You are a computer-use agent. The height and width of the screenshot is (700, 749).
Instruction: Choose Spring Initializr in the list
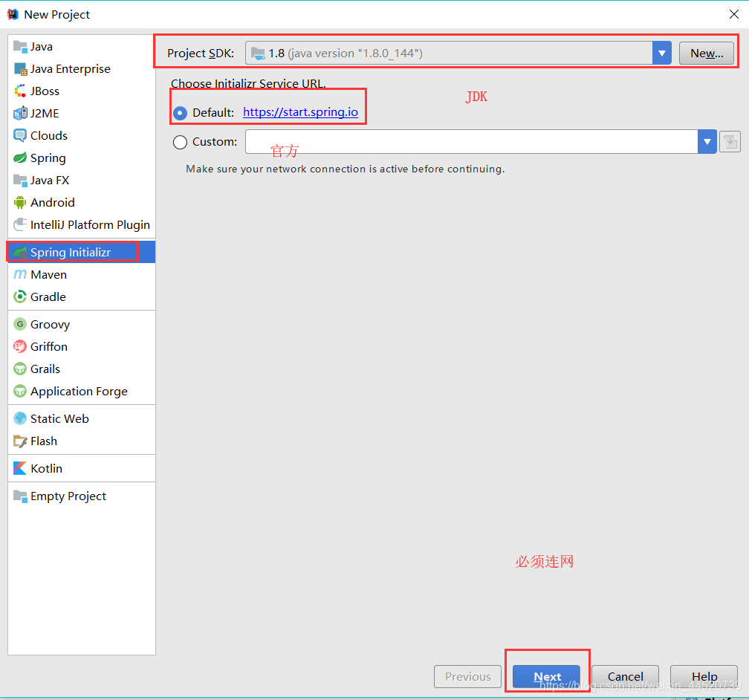pyautogui.click(x=82, y=253)
